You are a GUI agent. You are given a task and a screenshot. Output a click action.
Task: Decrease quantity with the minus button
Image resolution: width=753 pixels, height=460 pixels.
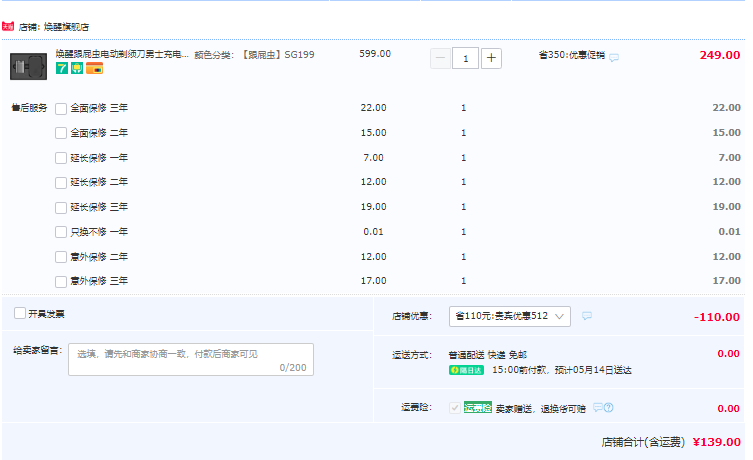pos(440,59)
